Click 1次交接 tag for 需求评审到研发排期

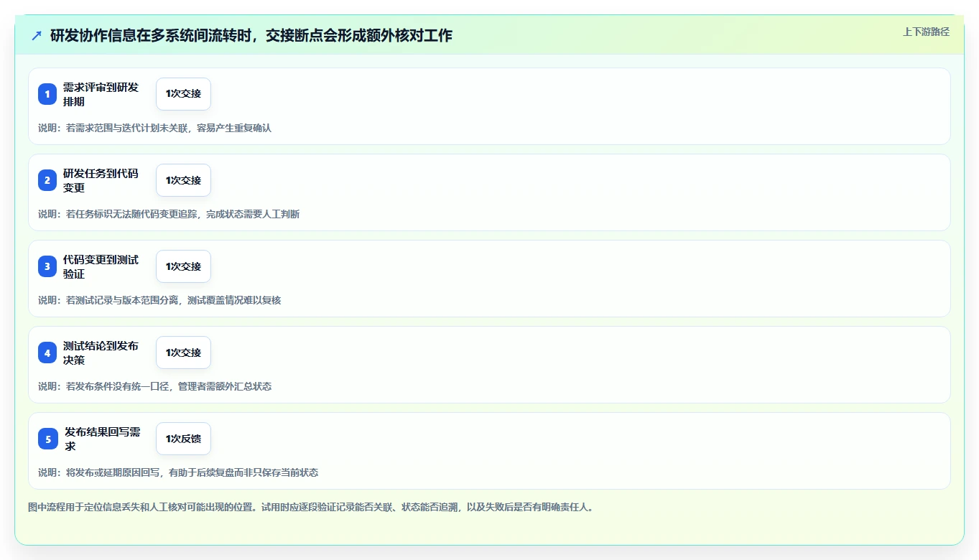click(x=183, y=94)
